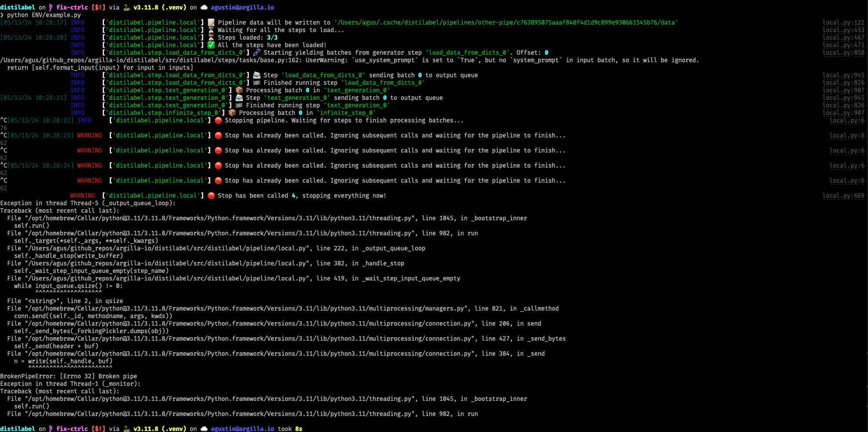Click 'conn.send((self._id, methodname, args, kwds))' line
The height and width of the screenshot is (432, 868).
point(93,316)
